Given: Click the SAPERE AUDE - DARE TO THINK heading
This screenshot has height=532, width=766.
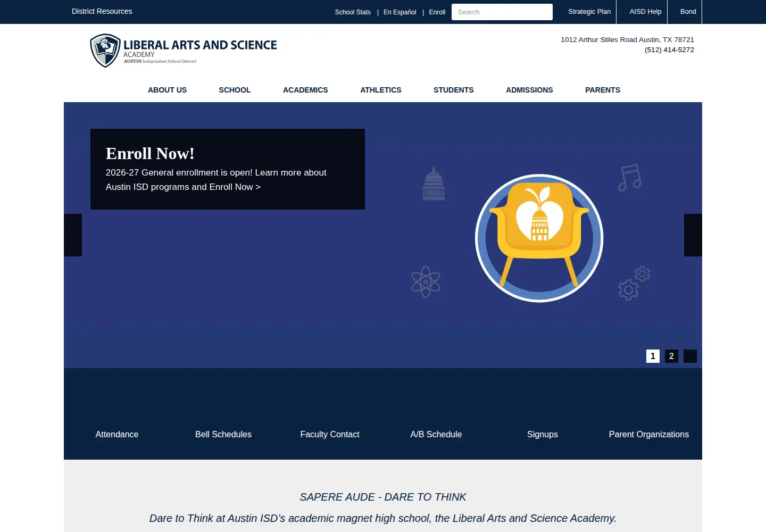Looking at the screenshot, I should tap(383, 497).
